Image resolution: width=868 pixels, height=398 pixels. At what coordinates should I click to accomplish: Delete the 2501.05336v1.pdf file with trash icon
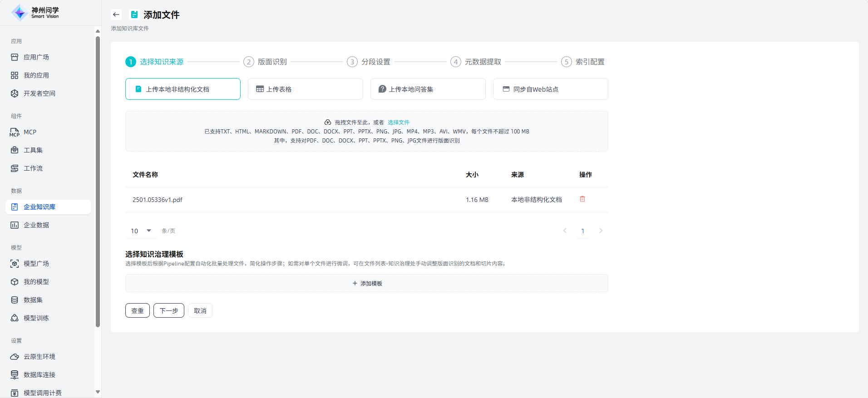[582, 199]
